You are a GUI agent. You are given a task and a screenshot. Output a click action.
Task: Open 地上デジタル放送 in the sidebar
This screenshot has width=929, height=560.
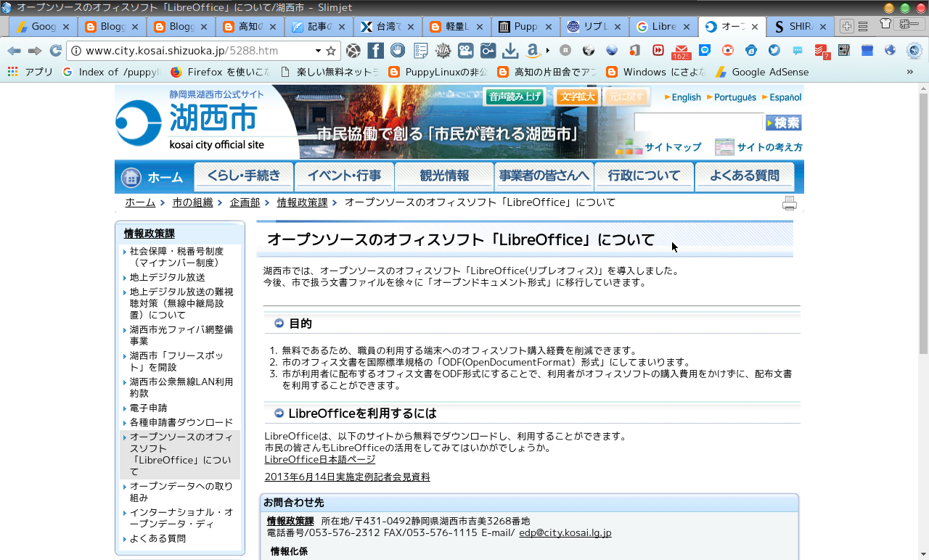(x=168, y=277)
